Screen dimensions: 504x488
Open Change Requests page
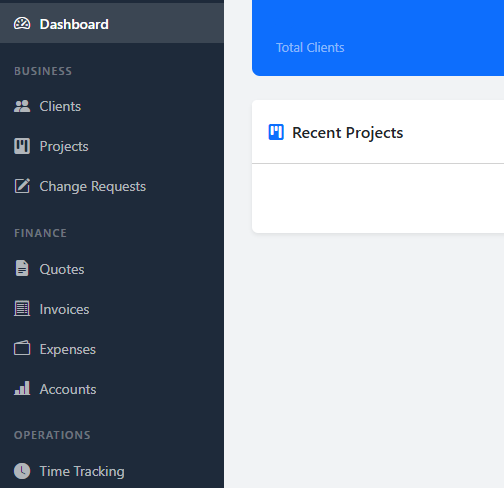tap(112, 186)
